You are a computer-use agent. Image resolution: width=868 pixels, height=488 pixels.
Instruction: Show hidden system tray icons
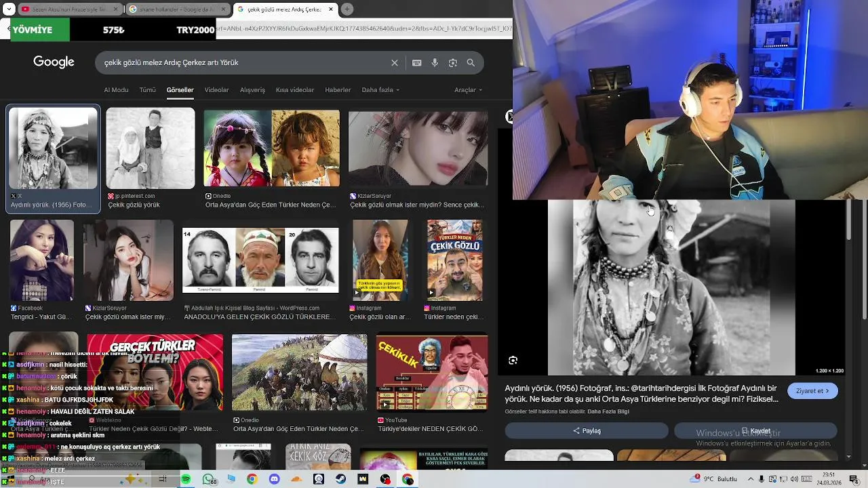[751, 479]
